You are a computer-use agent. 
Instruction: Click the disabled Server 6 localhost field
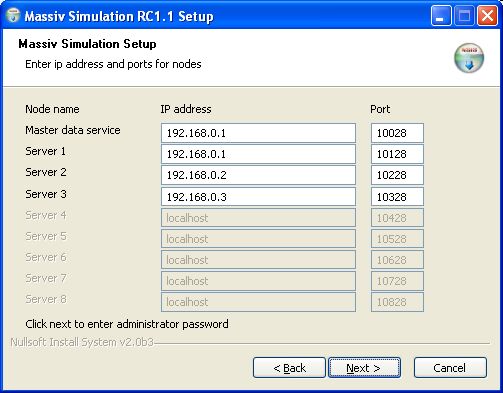258,260
